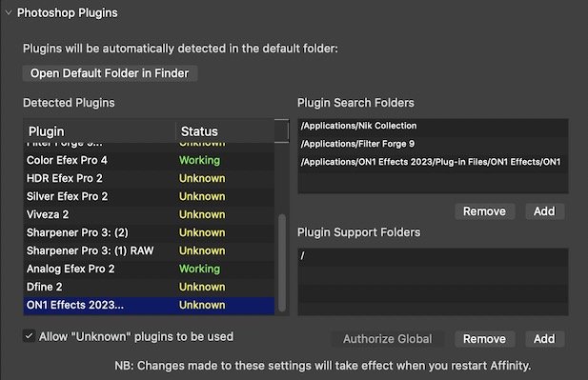This screenshot has width=588, height=380.
Task: Select the HDR Efex Pro 2 row
Action: coord(149,178)
